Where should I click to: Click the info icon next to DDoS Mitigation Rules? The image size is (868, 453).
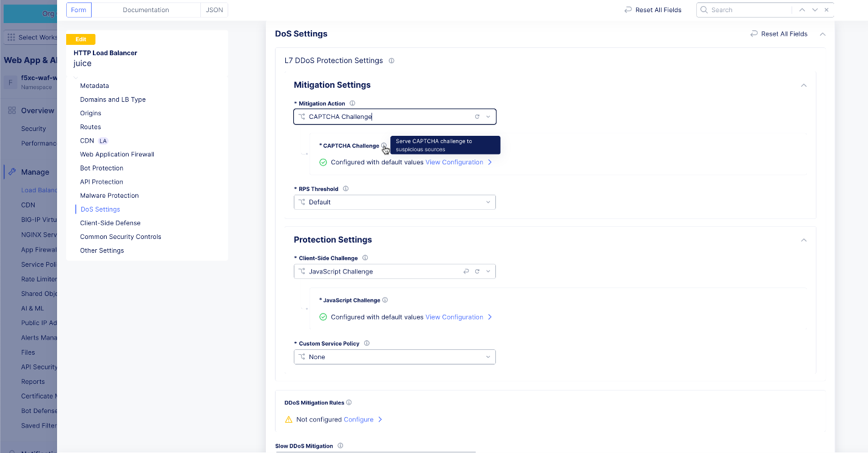pos(350,402)
